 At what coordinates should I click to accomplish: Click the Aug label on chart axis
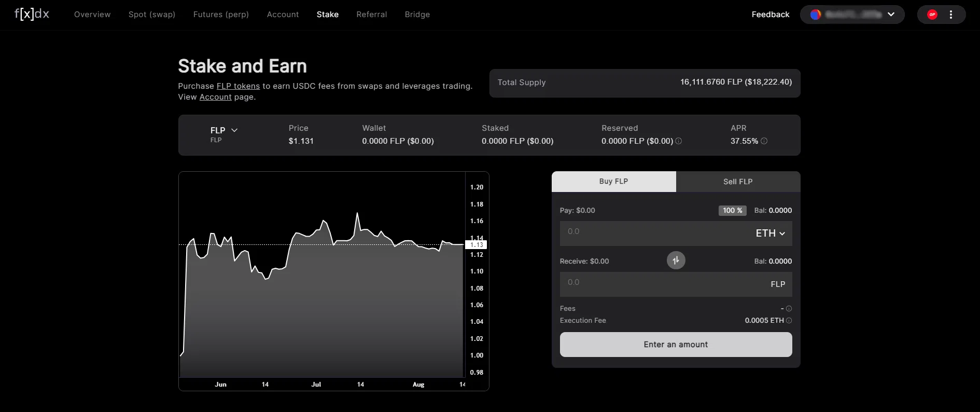point(418,384)
